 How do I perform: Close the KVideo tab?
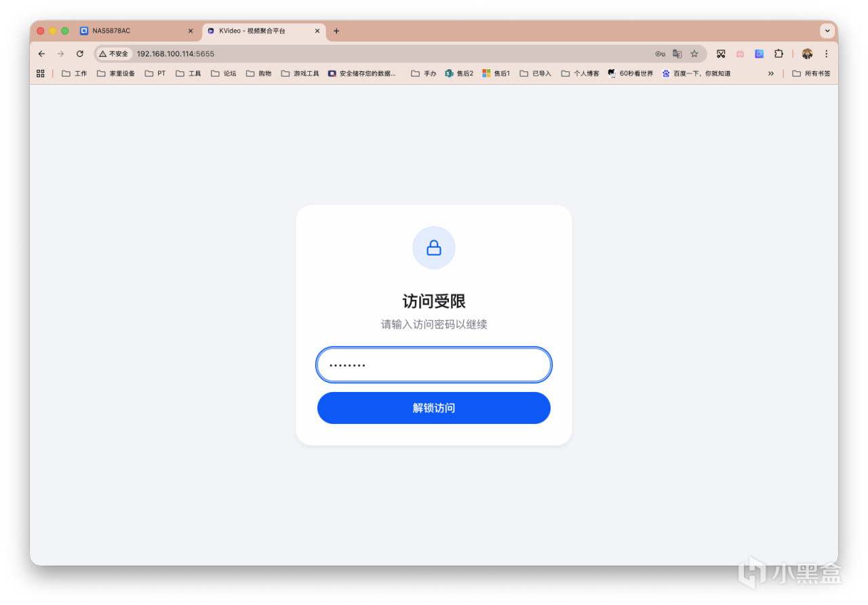tap(317, 31)
